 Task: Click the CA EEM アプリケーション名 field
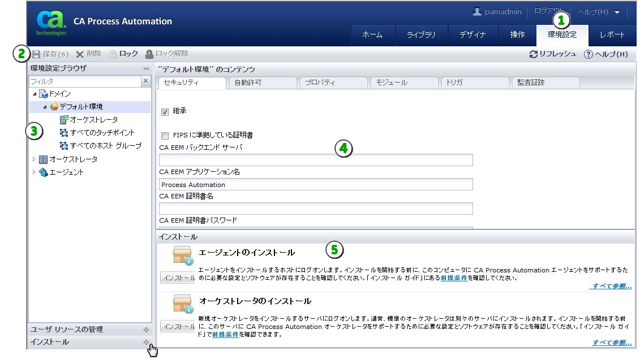click(x=316, y=185)
